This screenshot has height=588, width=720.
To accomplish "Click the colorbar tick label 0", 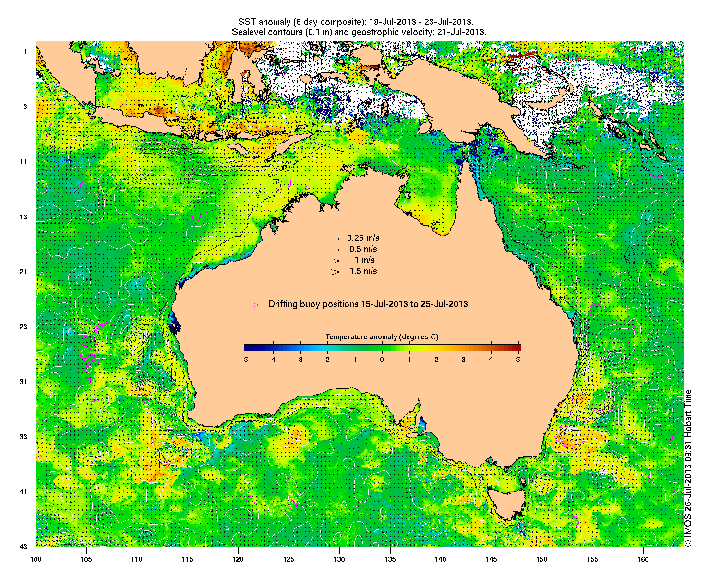I will click(x=382, y=359).
